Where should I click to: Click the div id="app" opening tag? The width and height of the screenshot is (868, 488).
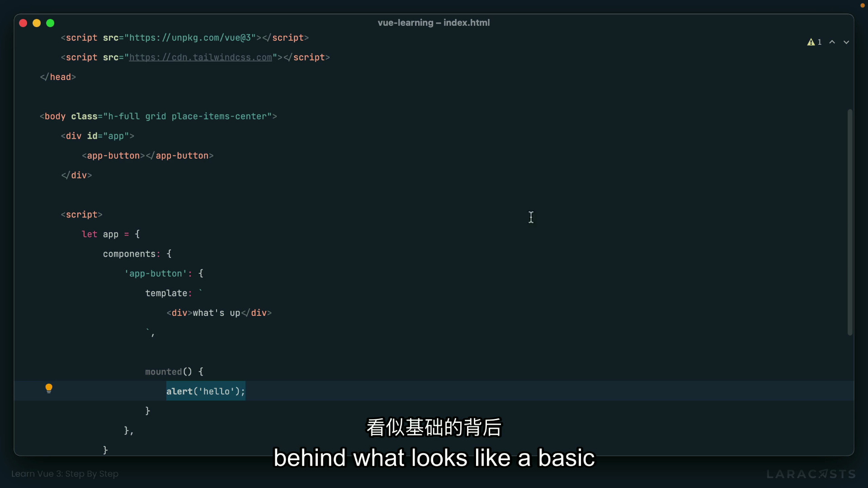coord(98,136)
